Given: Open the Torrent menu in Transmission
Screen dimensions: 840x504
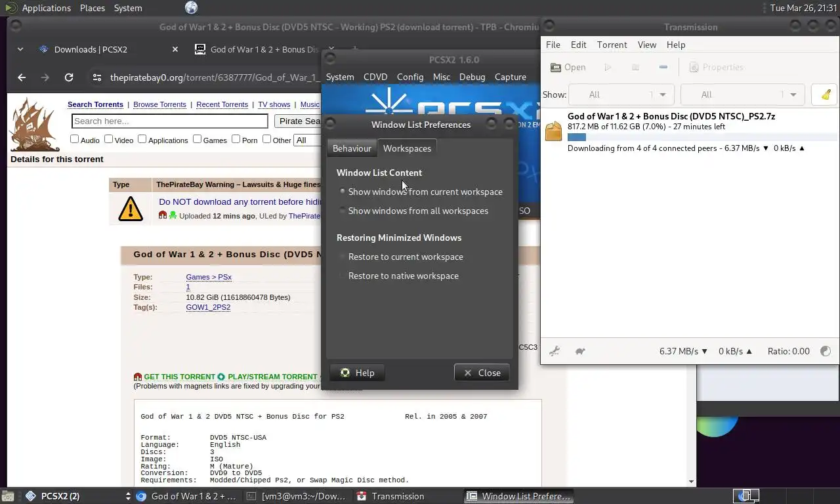Looking at the screenshot, I should 612,45.
